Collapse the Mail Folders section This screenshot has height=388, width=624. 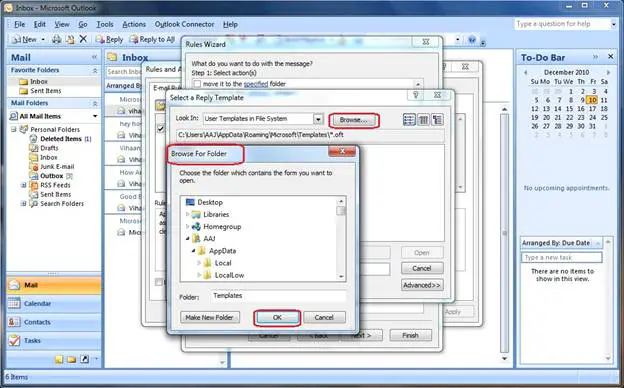[95, 103]
